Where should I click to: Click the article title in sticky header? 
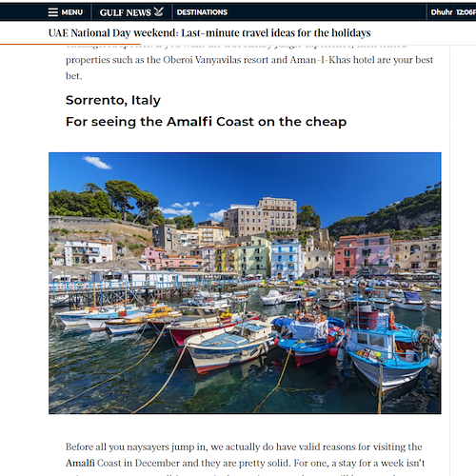pos(209,32)
